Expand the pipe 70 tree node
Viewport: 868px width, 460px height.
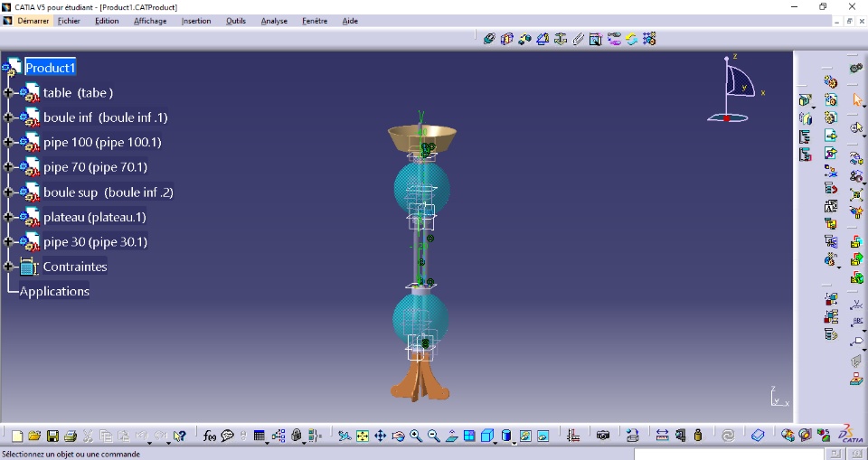(8, 167)
